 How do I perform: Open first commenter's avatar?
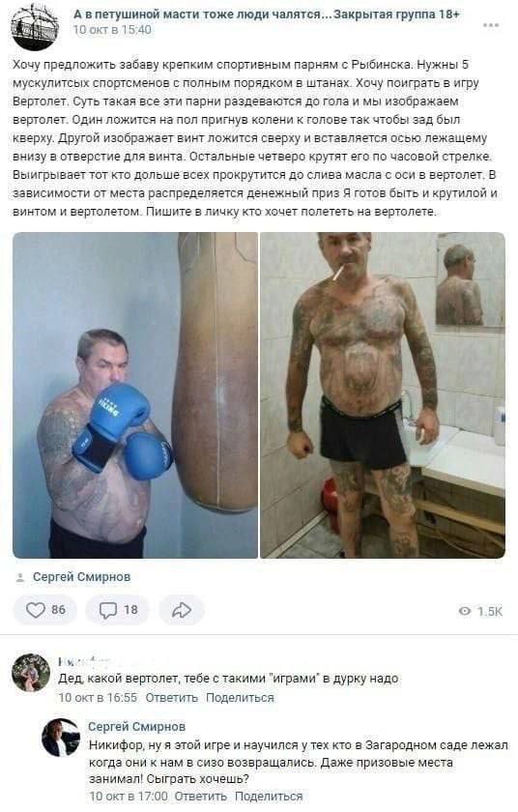coord(31,672)
